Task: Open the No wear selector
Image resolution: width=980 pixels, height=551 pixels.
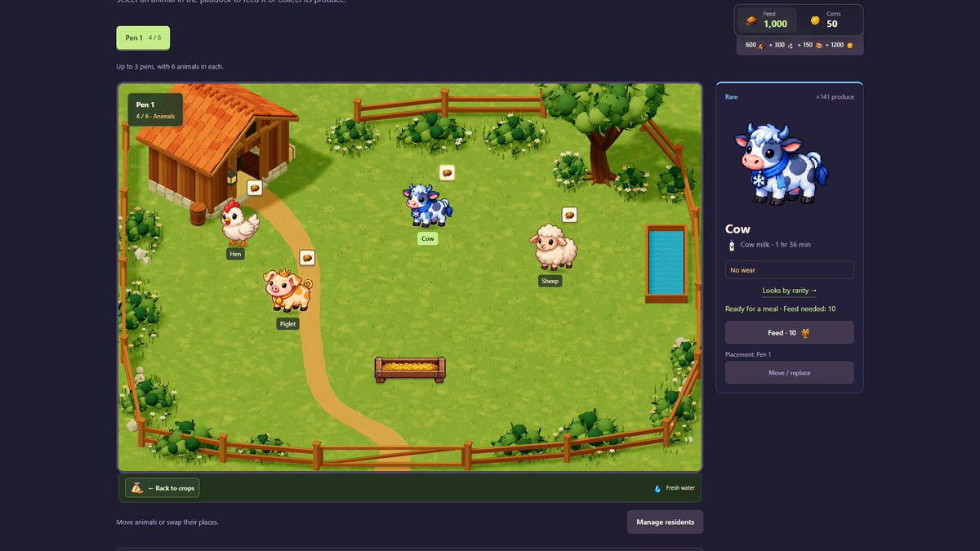Action: click(x=789, y=270)
